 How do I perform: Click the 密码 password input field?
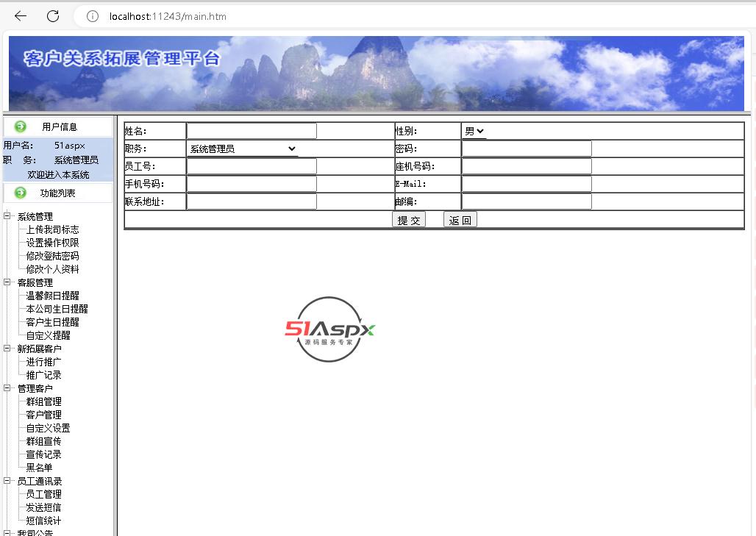[x=527, y=149]
